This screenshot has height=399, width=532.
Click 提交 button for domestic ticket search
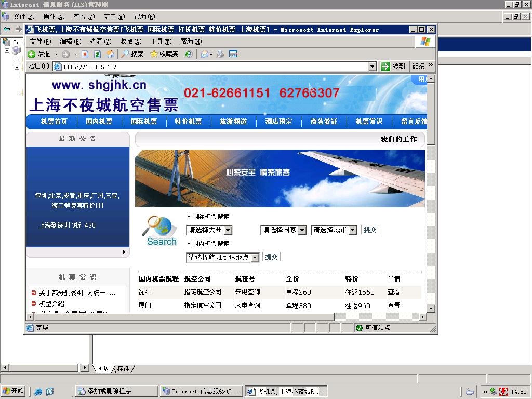(x=271, y=257)
